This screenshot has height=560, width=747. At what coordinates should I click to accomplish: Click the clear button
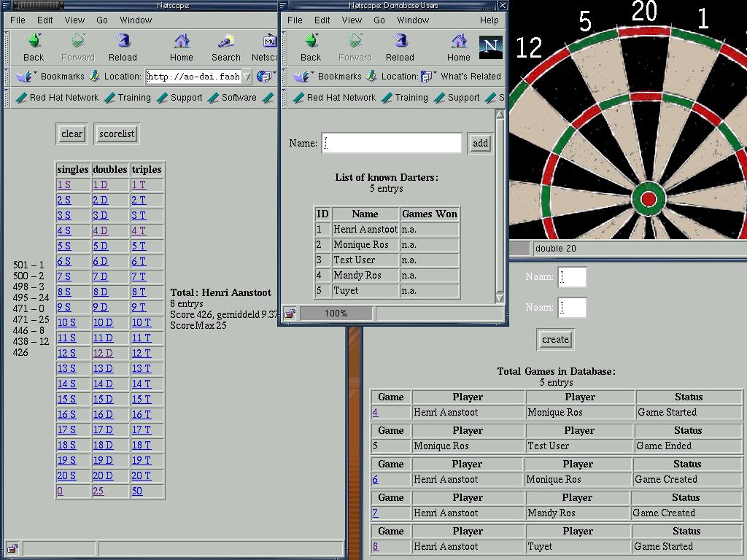[72, 134]
